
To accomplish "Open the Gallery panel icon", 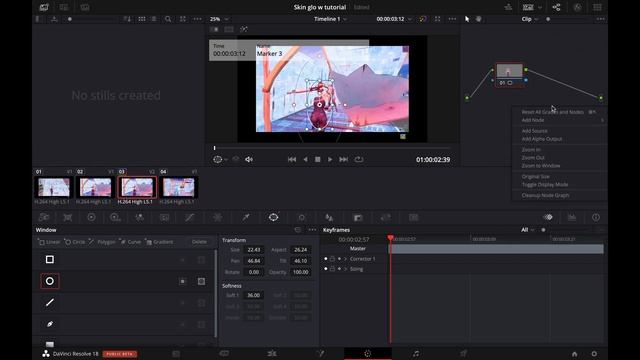I will point(44,7).
